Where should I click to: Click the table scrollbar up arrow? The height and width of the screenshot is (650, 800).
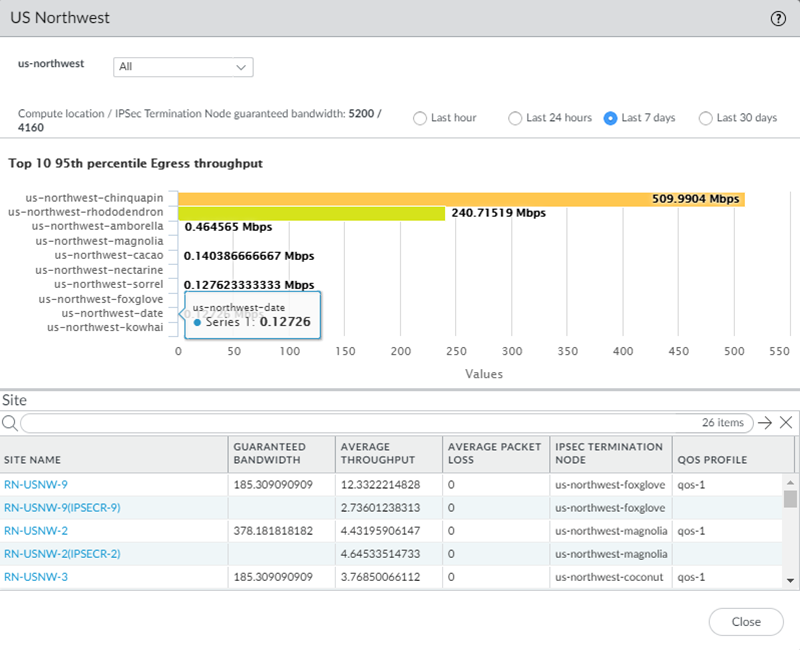790,484
